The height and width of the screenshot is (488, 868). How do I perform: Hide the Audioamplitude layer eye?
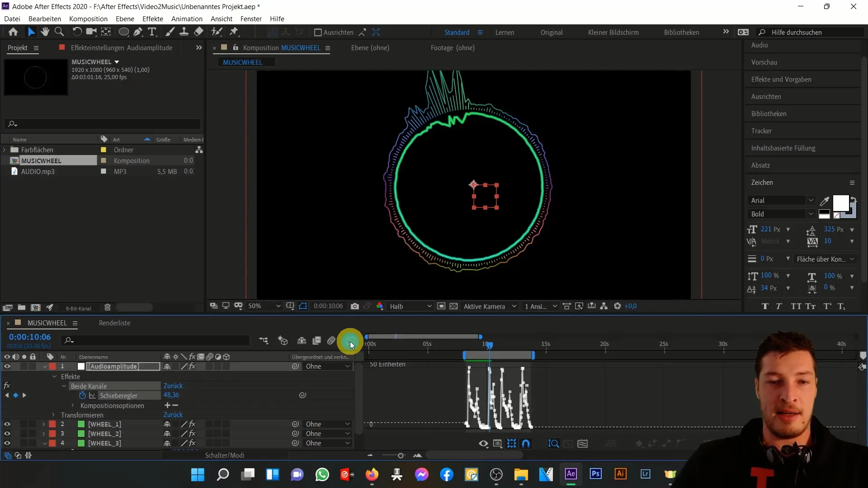pos(7,366)
